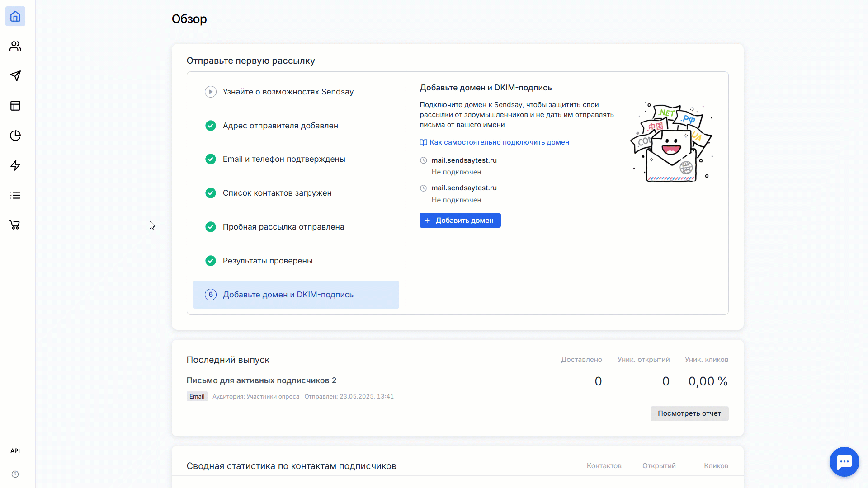Open the shopping cart sidebar icon
The height and width of the screenshot is (488, 868).
point(15,225)
